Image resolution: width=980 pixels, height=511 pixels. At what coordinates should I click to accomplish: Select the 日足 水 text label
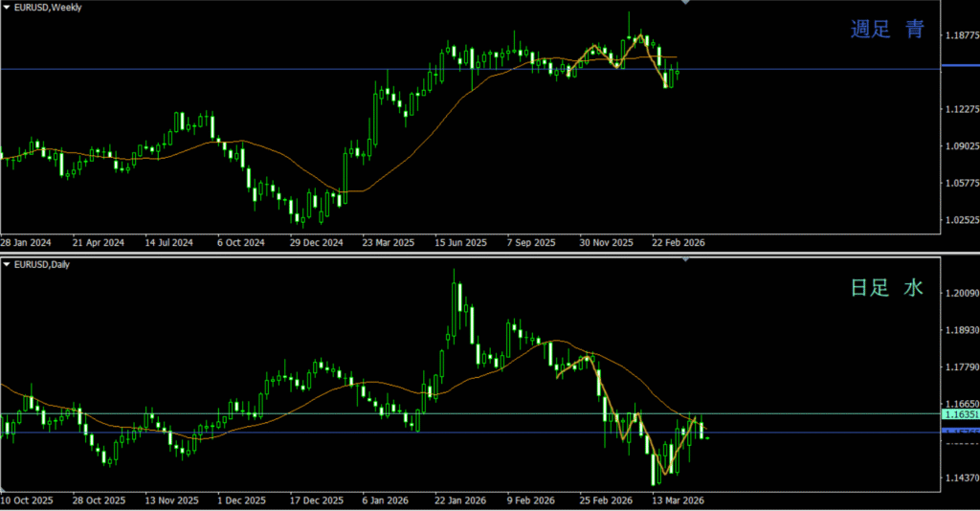click(887, 287)
